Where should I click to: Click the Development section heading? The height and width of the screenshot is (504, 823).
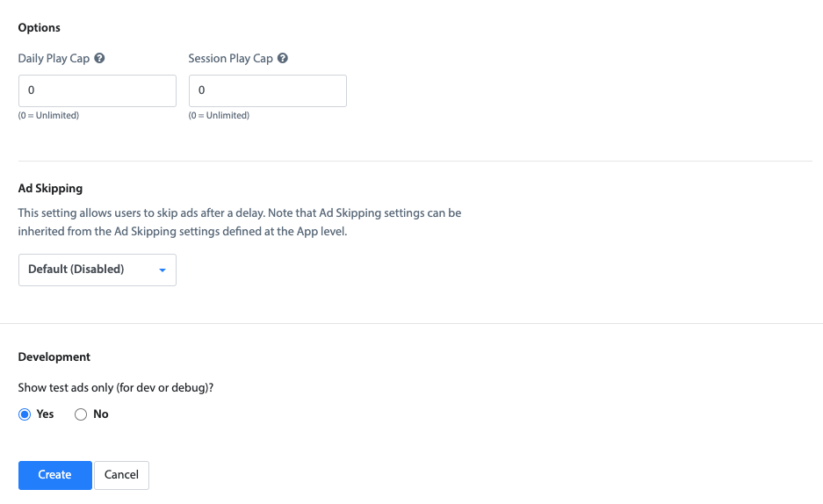coord(54,357)
